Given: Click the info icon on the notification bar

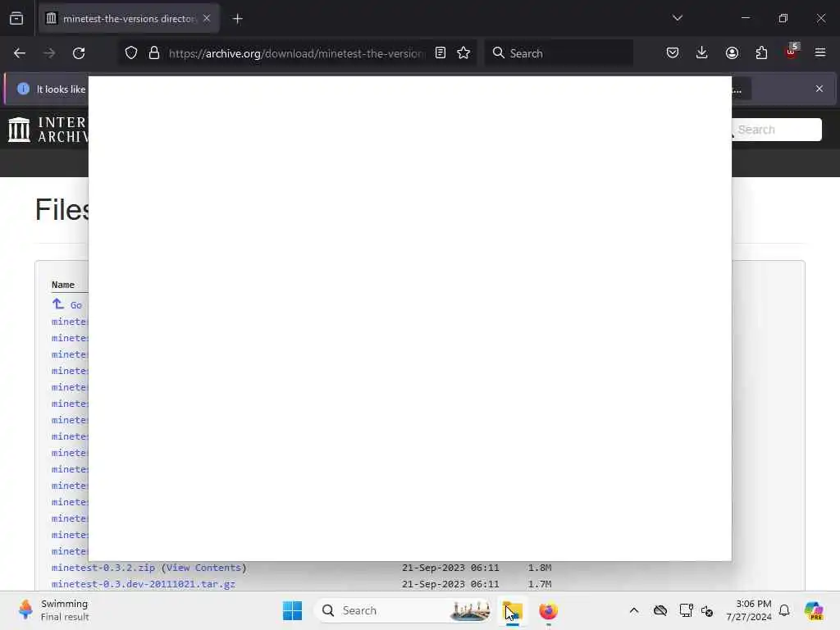Looking at the screenshot, I should click(23, 89).
